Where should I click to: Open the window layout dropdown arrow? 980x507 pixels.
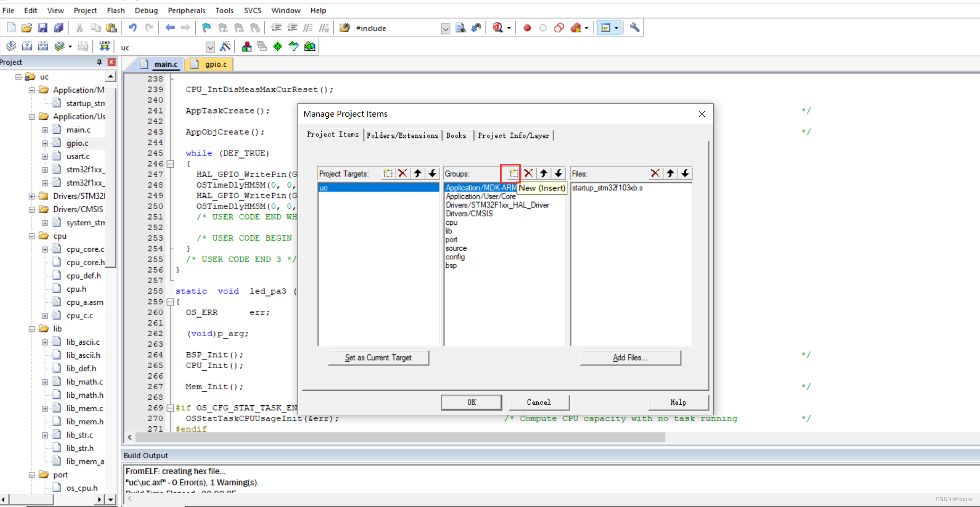tap(616, 28)
